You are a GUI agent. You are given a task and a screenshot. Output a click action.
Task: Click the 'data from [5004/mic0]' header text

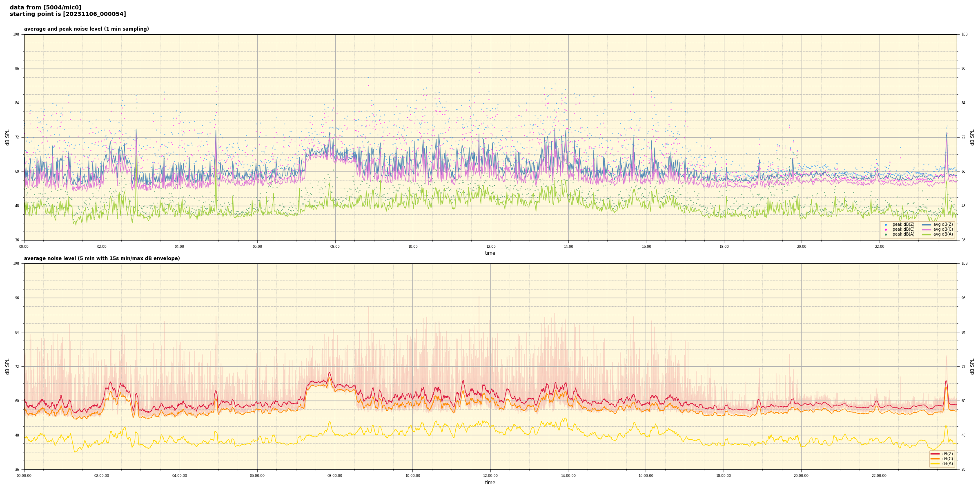coord(45,7)
